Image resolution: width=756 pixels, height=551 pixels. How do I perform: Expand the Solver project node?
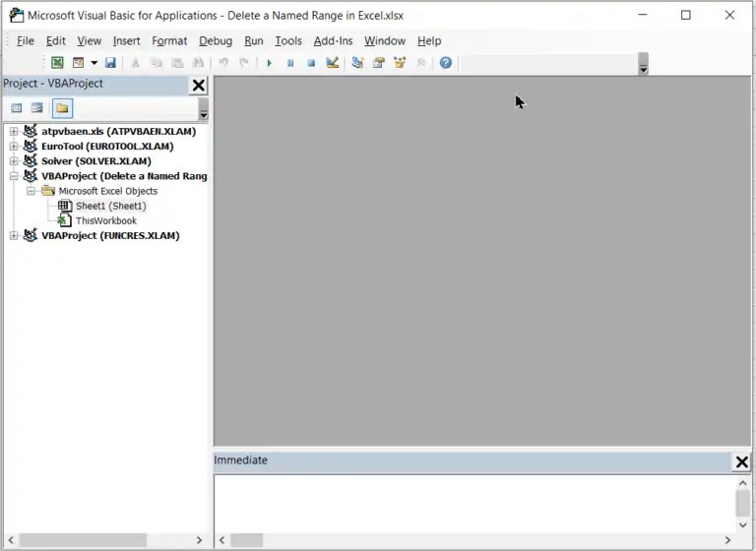(x=14, y=161)
